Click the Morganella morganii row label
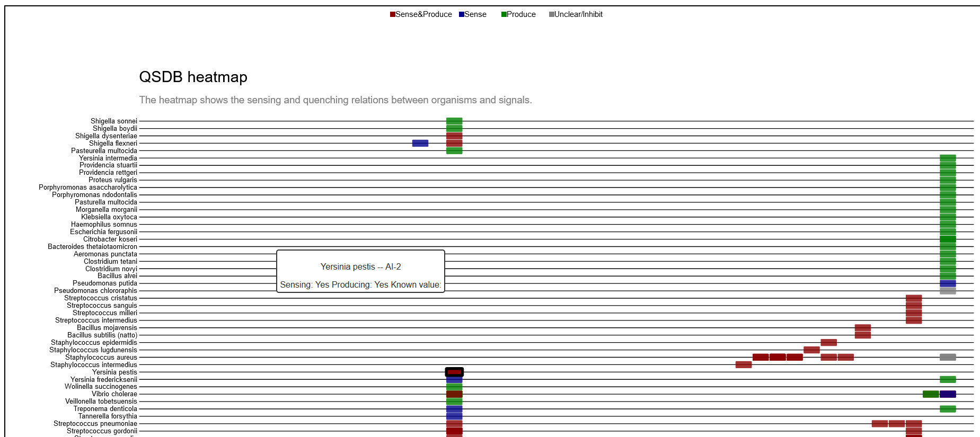Image resolution: width=980 pixels, height=437 pixels. pos(107,210)
